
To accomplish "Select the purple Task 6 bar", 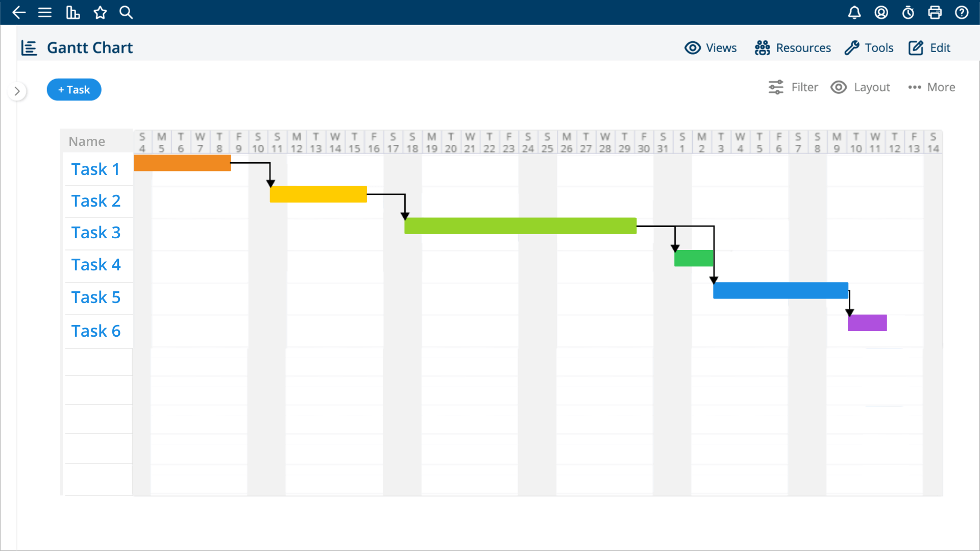I will 867,323.
